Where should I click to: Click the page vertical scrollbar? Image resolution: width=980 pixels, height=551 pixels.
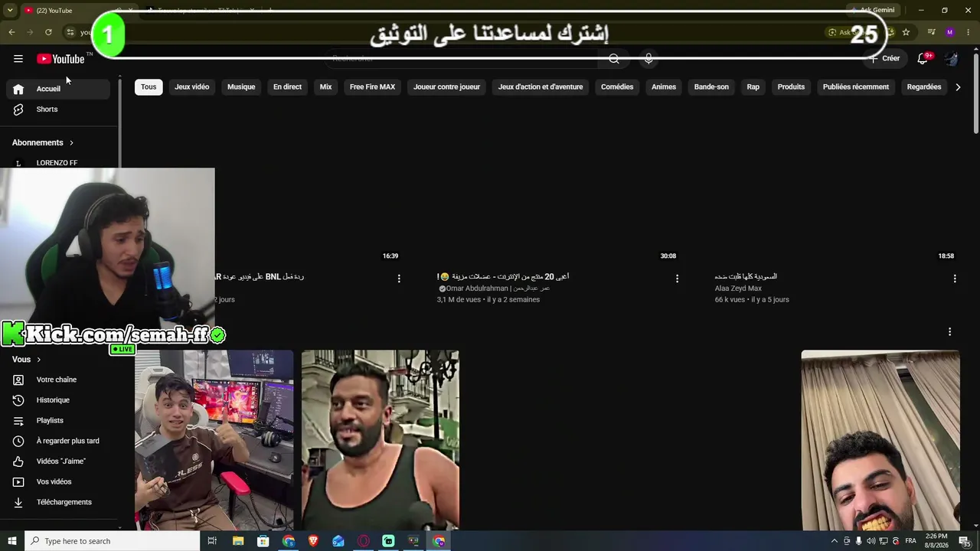click(975, 92)
